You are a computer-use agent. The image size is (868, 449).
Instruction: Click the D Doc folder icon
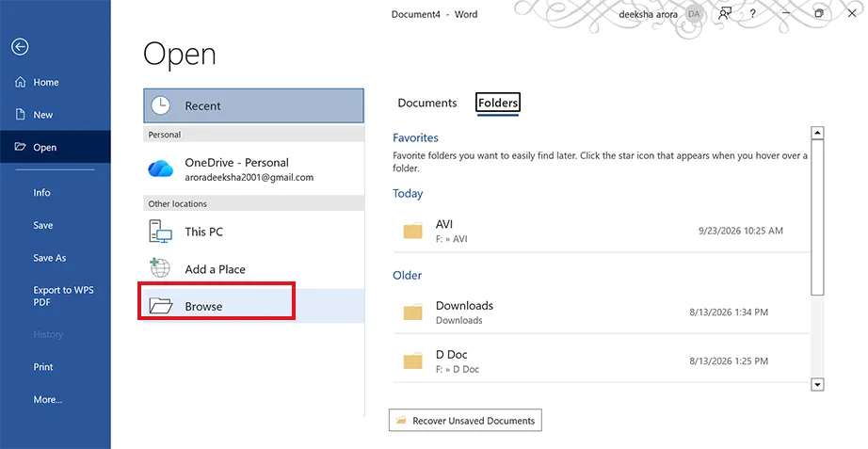413,361
